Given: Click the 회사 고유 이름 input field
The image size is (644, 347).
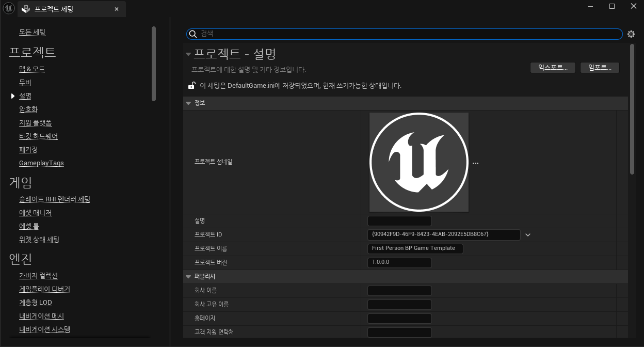Looking at the screenshot, I should pos(399,305).
